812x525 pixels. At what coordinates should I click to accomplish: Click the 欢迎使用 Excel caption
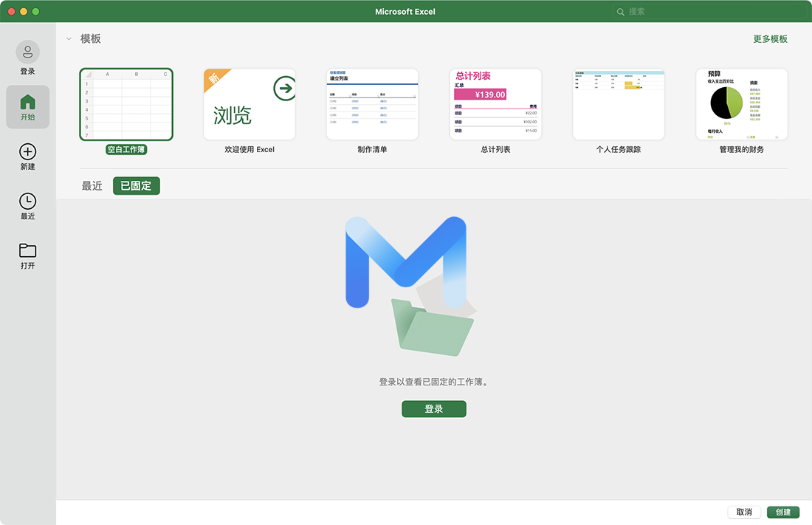point(250,149)
